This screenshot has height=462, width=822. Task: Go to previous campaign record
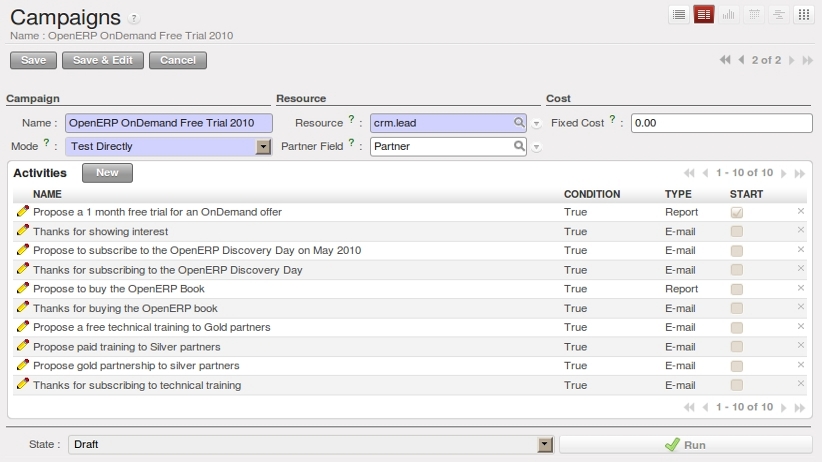(x=741, y=60)
